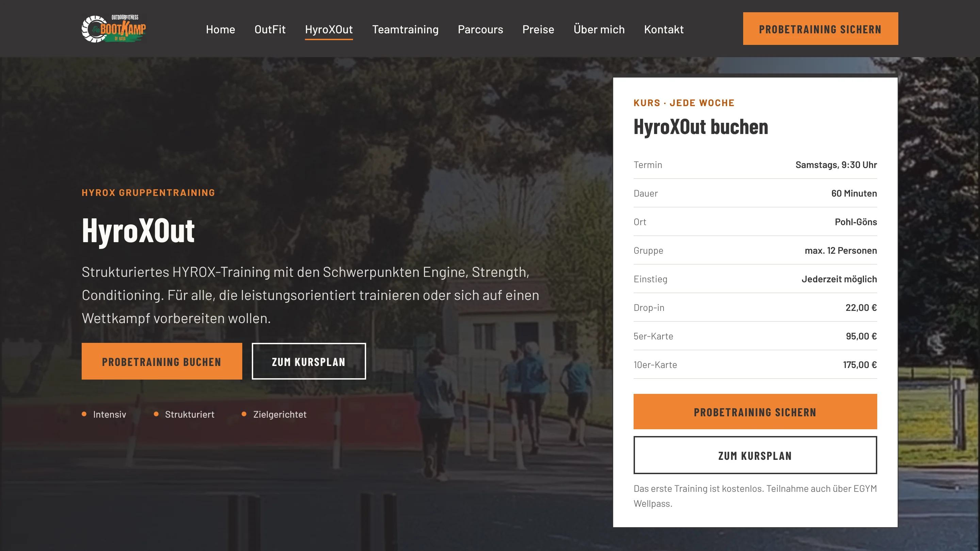This screenshot has width=980, height=551.
Task: Navigate to Parcours
Action: point(480,29)
